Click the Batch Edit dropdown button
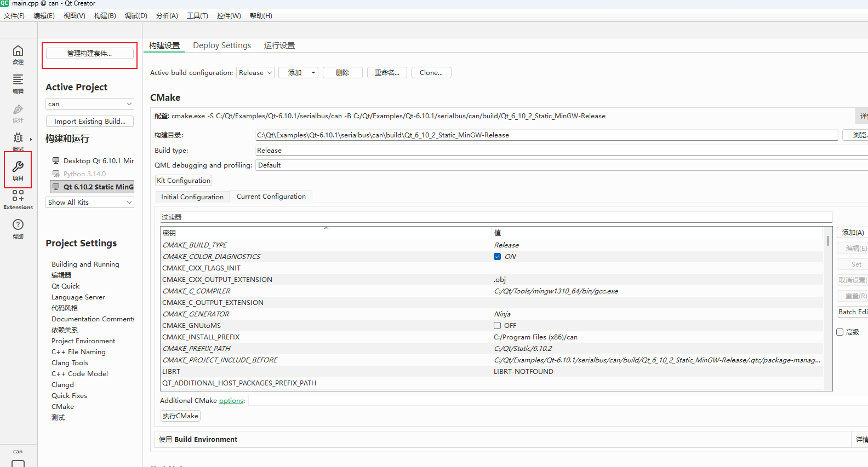The image size is (868, 467). coord(853,312)
